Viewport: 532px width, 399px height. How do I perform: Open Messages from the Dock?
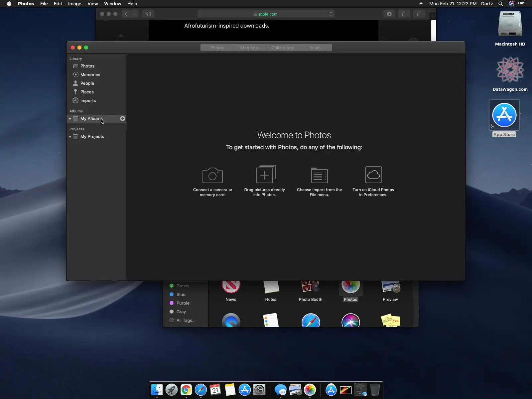281,390
